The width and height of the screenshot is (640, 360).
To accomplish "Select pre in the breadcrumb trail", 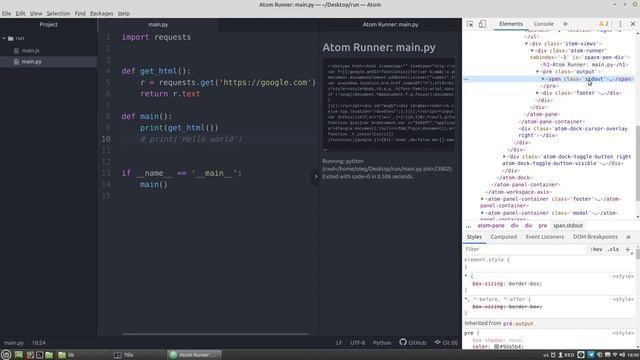I will point(542,226).
